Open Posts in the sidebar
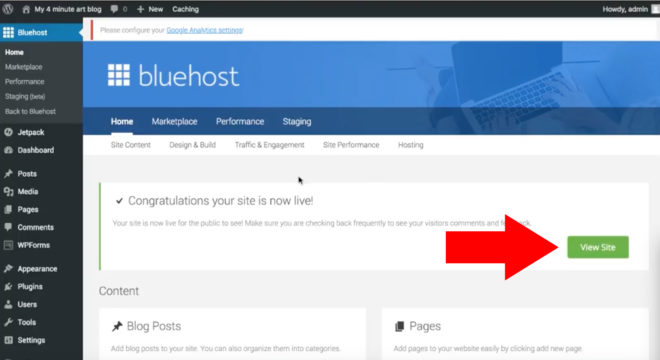660x360 pixels. (27, 173)
